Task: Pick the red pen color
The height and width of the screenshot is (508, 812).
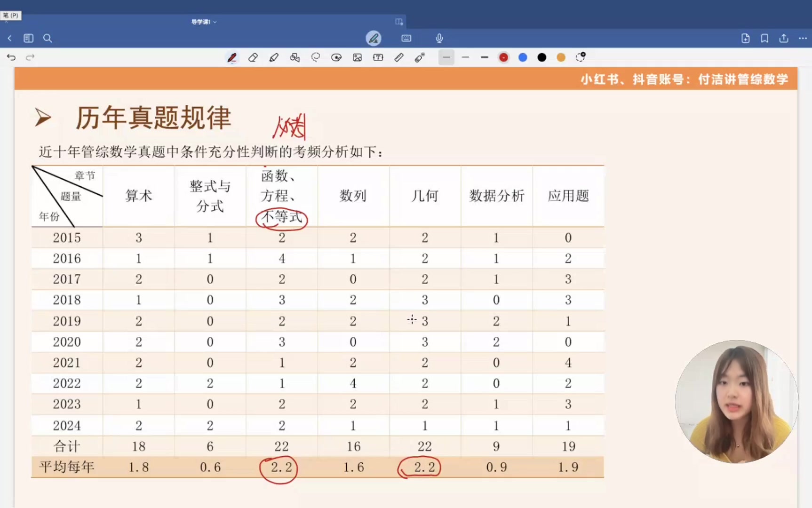Action: coord(503,57)
